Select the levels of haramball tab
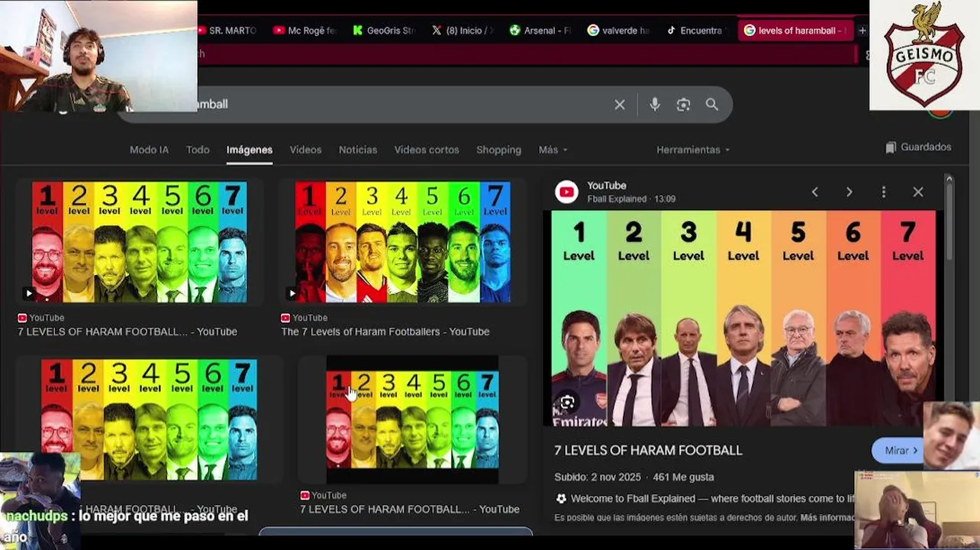980x550 pixels. click(794, 31)
